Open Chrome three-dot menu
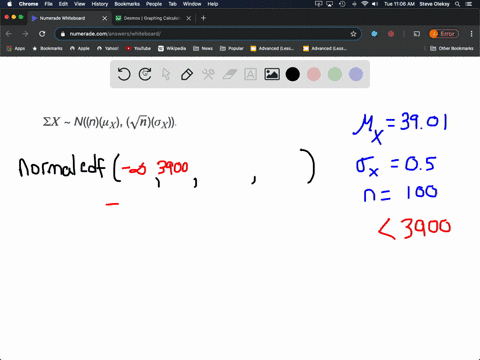The height and width of the screenshot is (360, 480). pos(471,34)
